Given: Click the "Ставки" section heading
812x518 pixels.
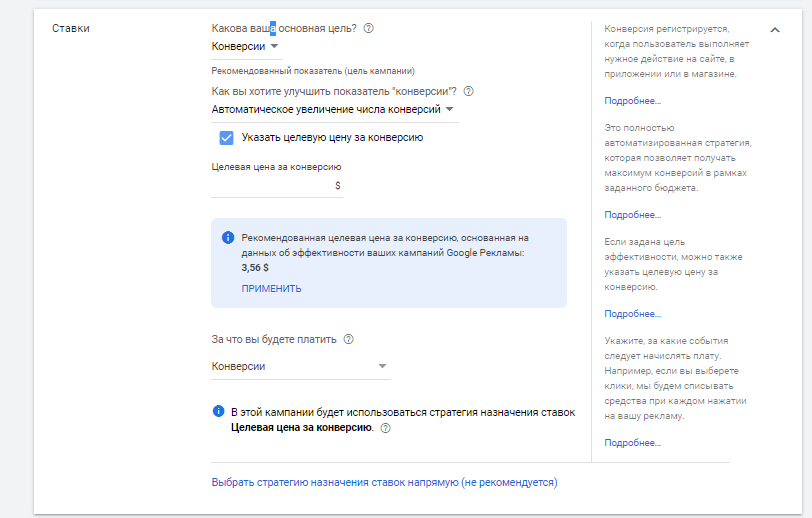Looking at the screenshot, I should (71, 29).
